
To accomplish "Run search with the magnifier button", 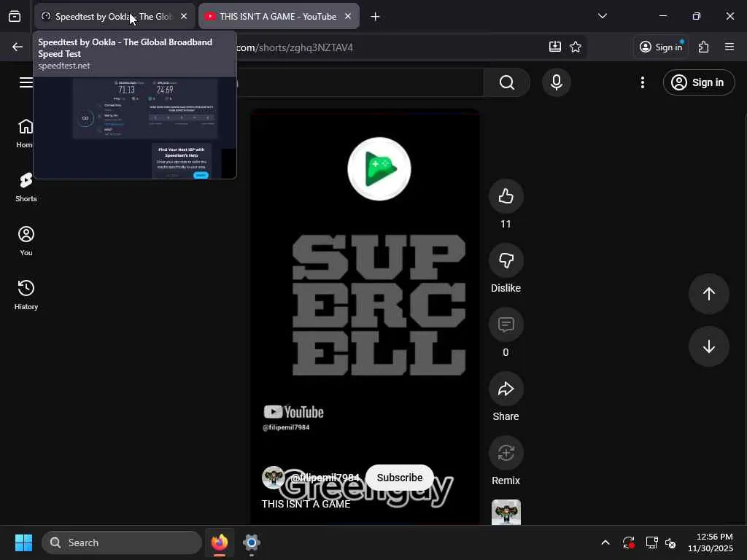I will tap(507, 82).
